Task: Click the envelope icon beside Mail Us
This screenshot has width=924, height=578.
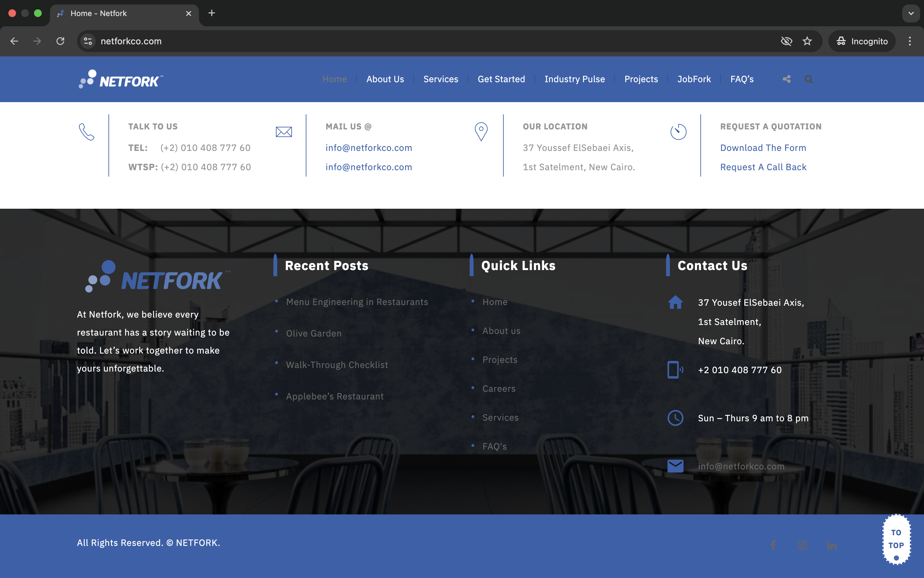Action: coord(284,132)
